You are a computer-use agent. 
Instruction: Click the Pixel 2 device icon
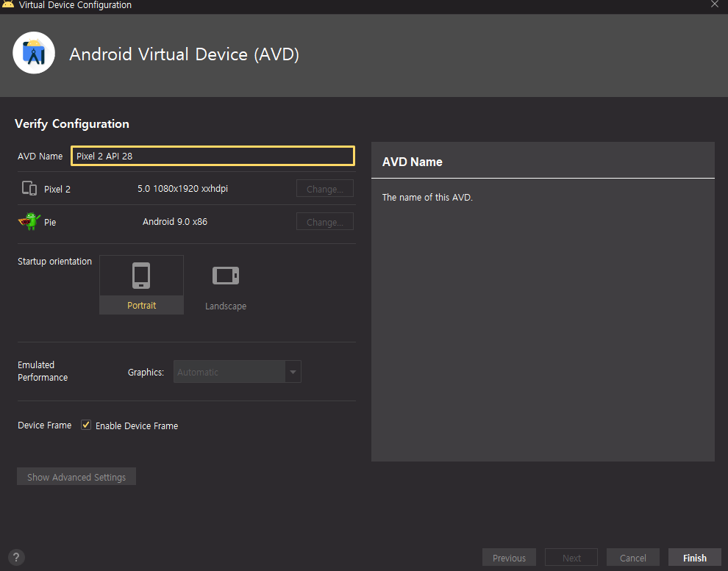point(29,188)
